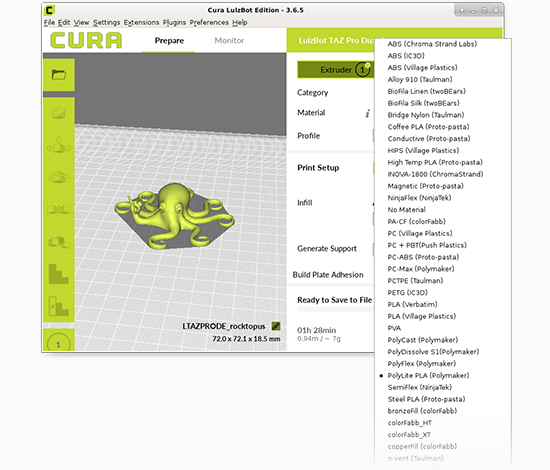Click the material info 'i' icon
550x470 pixels.
point(367,113)
